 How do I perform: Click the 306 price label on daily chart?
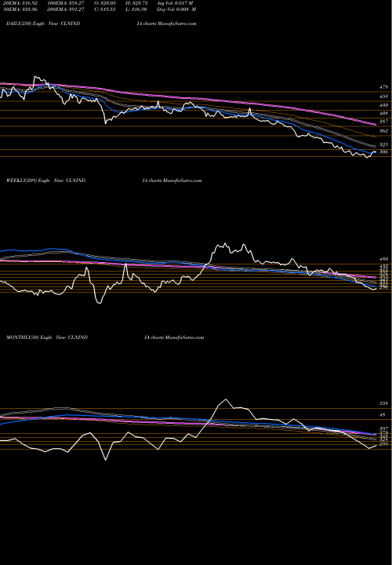[383, 152]
